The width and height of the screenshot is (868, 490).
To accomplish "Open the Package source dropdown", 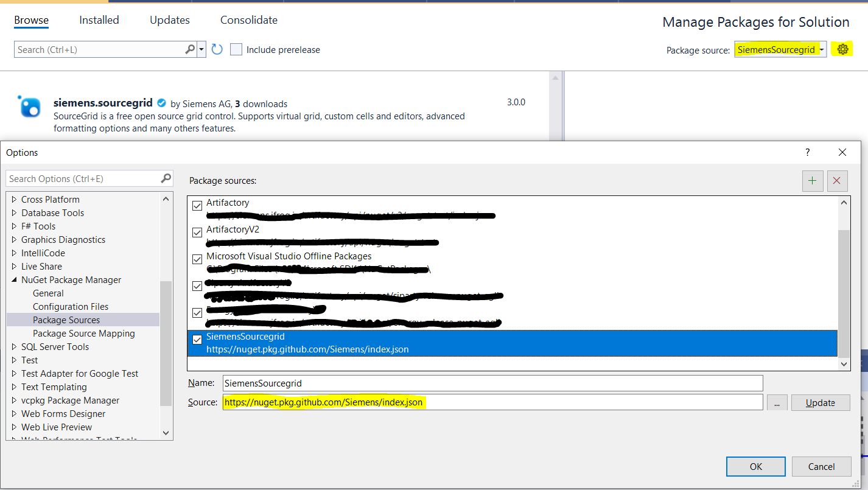I will [x=780, y=49].
